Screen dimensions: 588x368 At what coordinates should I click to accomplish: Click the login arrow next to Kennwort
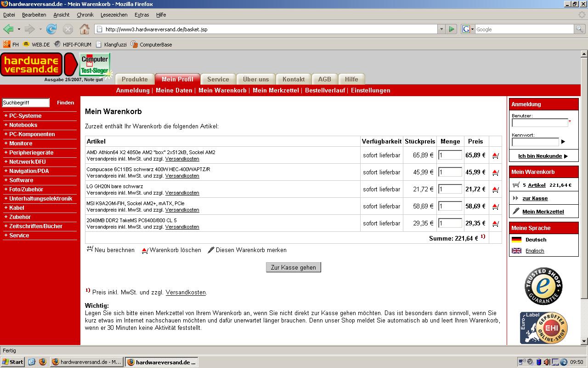tap(563, 142)
